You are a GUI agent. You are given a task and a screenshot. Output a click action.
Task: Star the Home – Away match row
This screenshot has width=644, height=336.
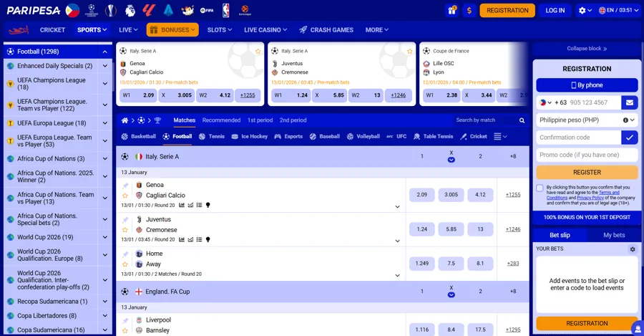pyautogui.click(x=125, y=264)
